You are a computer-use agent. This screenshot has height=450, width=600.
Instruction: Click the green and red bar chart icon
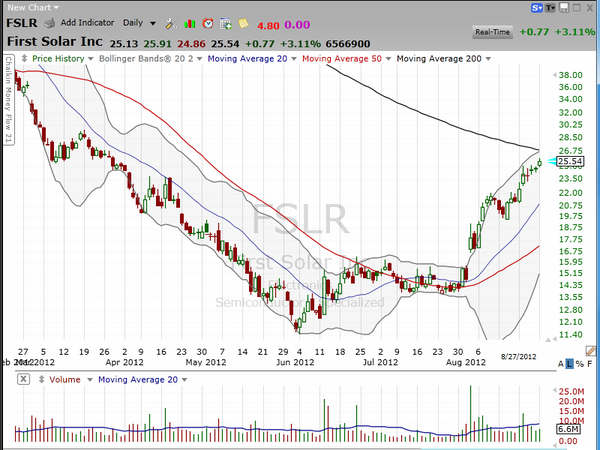click(x=189, y=24)
